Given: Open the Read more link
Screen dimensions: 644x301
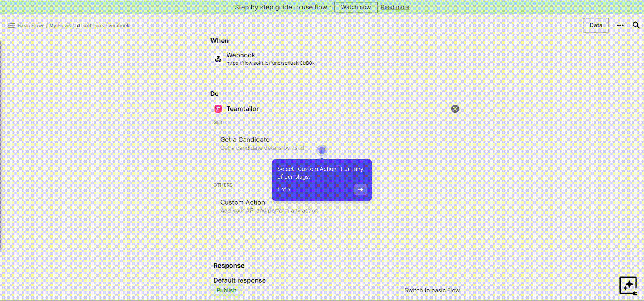Looking at the screenshot, I should coord(395,7).
